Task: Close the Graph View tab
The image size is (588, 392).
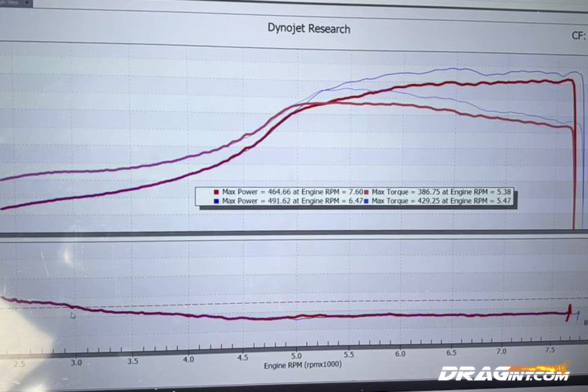Action: point(27,3)
